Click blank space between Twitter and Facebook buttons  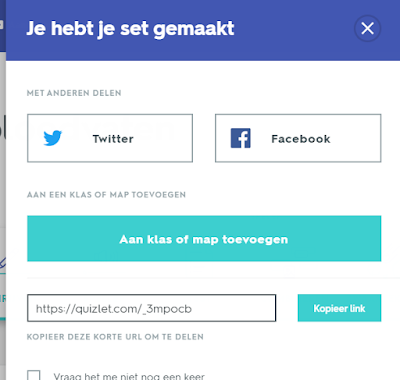coord(204,138)
